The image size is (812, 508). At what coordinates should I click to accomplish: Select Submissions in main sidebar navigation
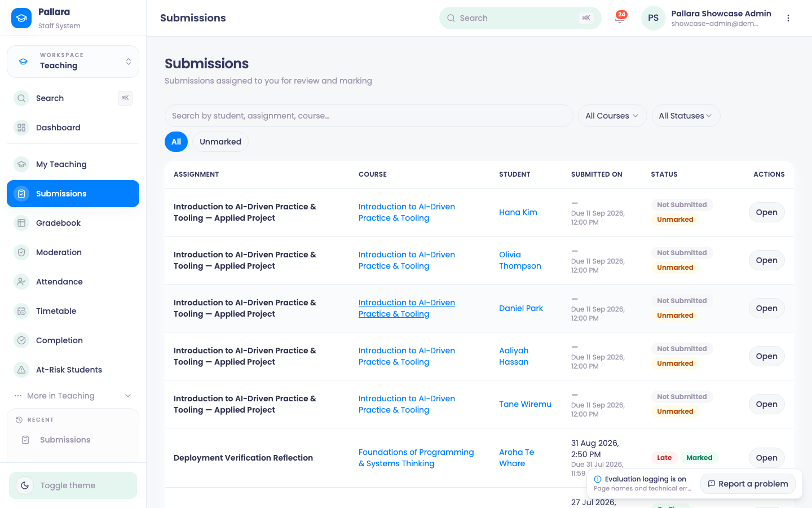coord(73,194)
